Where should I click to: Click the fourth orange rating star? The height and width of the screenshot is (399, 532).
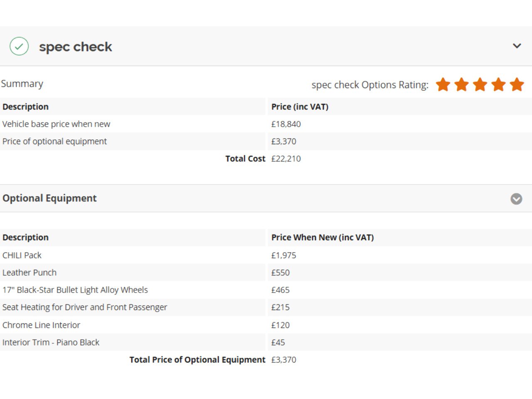pyautogui.click(x=498, y=84)
